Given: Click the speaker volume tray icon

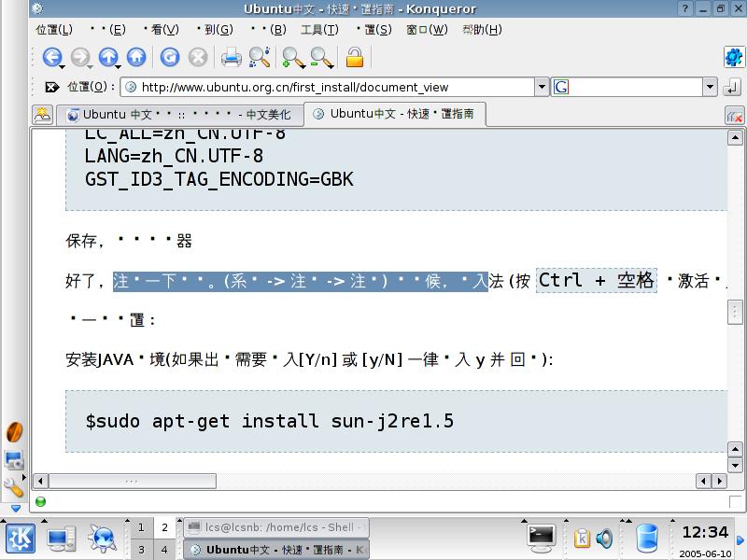Looking at the screenshot, I should click(604, 539).
